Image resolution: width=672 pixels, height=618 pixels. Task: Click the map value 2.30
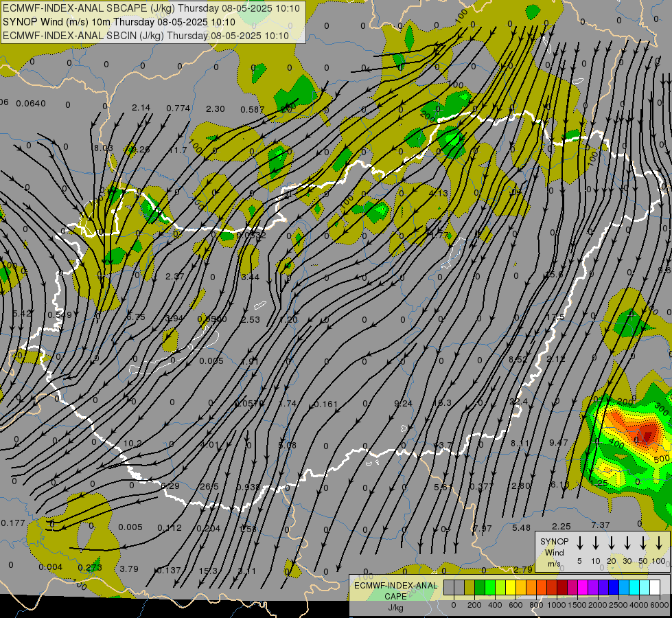[x=215, y=109]
